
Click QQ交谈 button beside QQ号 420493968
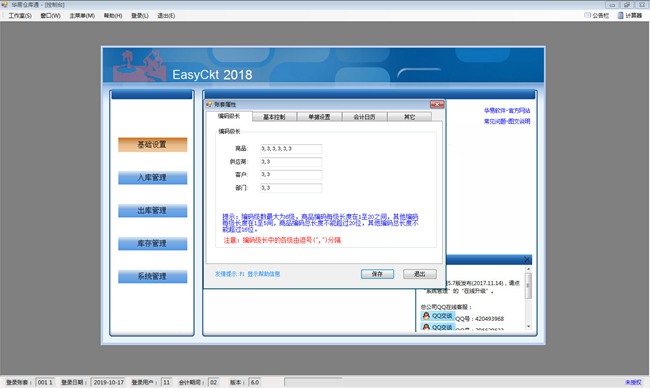coord(438,316)
